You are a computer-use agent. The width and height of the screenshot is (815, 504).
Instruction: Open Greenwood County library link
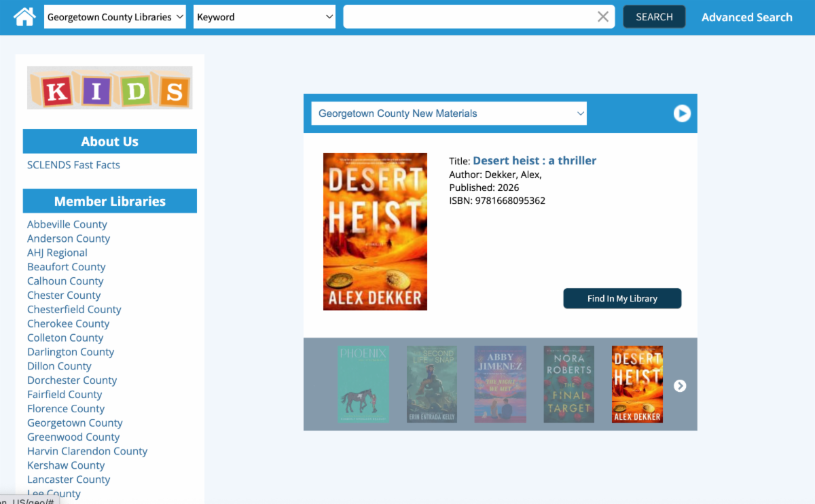73,437
